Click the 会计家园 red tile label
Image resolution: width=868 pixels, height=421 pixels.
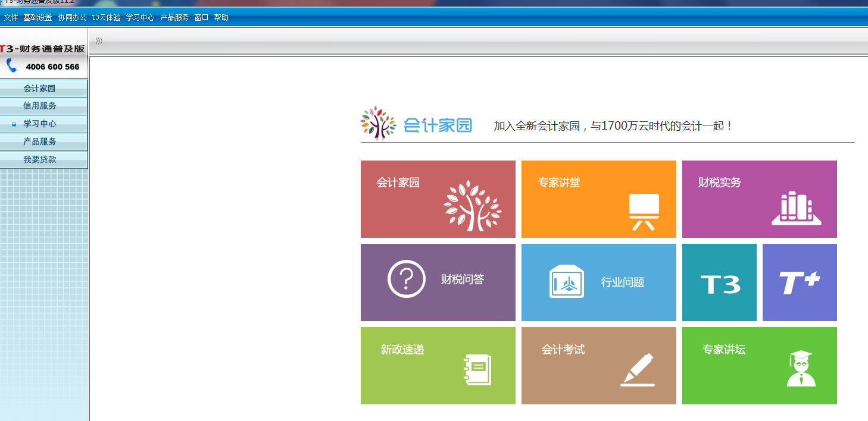(398, 183)
